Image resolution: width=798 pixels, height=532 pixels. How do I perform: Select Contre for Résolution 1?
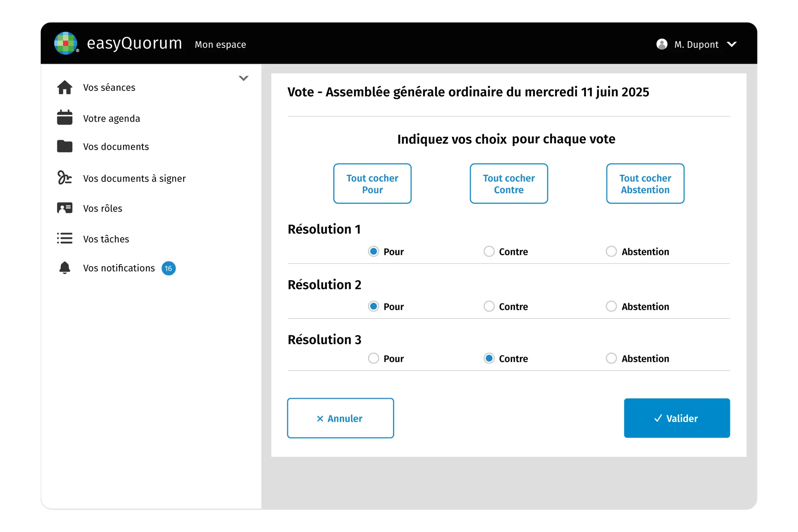pyautogui.click(x=489, y=252)
